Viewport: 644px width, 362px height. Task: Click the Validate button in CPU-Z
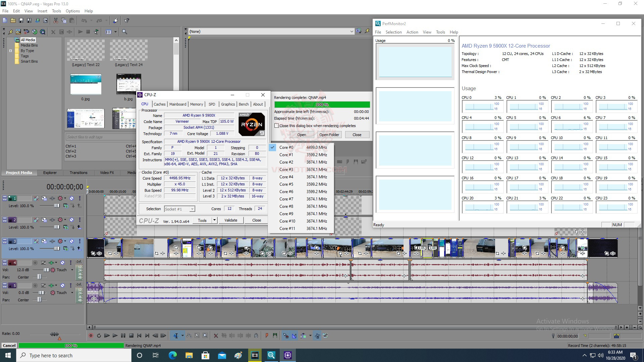[x=231, y=220]
